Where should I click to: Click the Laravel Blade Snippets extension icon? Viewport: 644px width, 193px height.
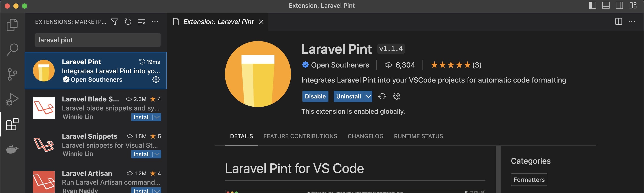[44, 108]
